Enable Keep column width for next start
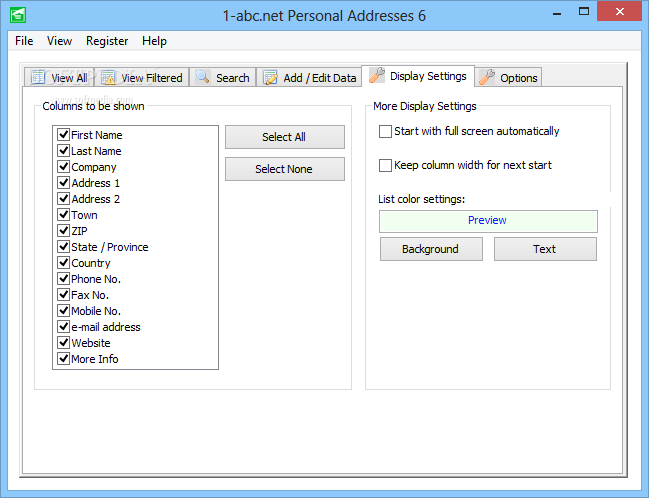The height and width of the screenshot is (498, 649). pyautogui.click(x=385, y=166)
